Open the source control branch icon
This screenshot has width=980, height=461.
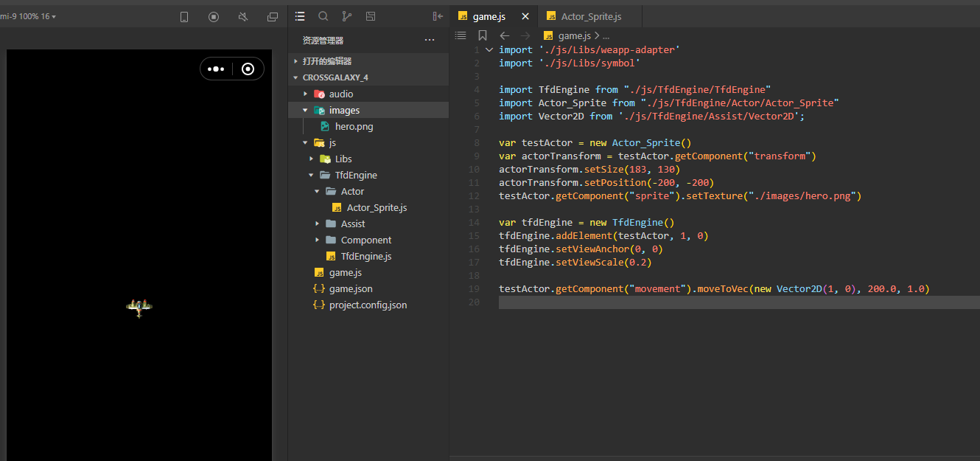coord(347,16)
